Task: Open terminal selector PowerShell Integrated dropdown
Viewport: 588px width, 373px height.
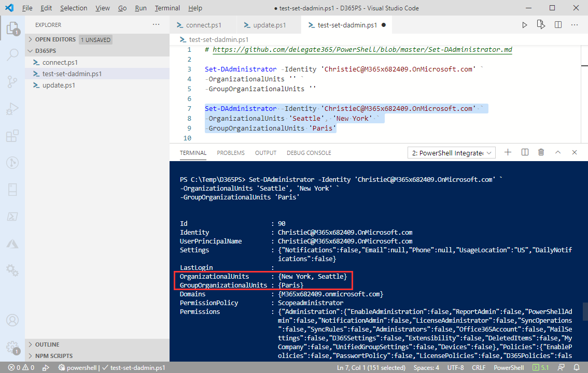Action: tap(452, 153)
